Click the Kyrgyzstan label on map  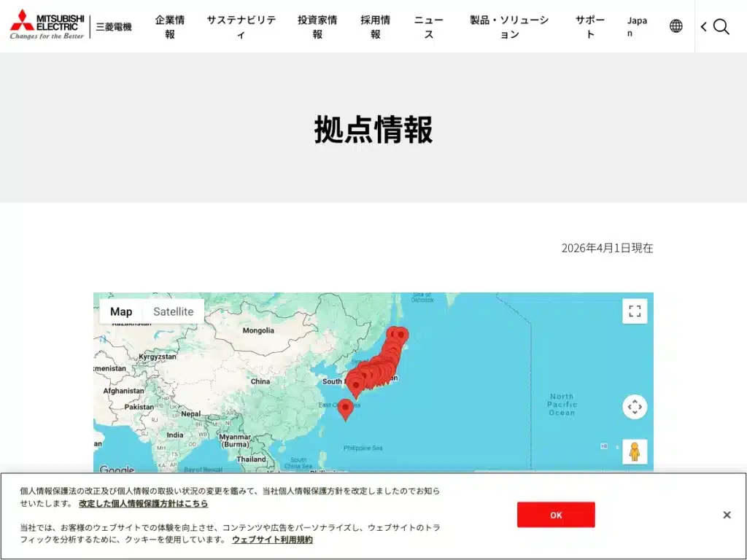point(158,357)
